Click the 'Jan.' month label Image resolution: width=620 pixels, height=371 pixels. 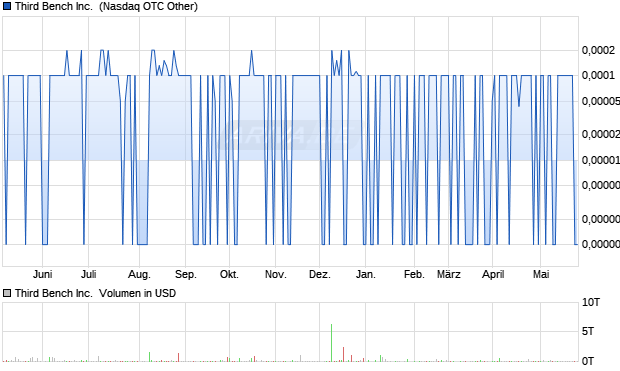pyautogui.click(x=365, y=274)
